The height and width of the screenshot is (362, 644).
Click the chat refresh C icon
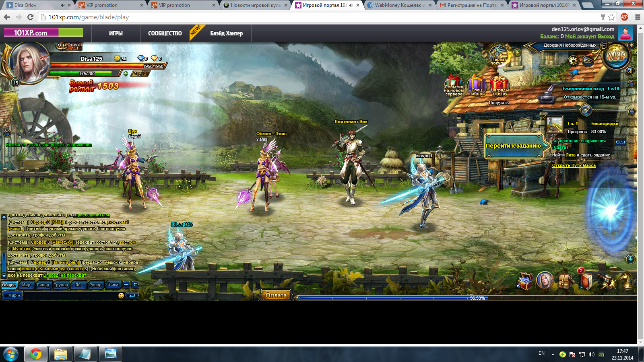click(135, 285)
